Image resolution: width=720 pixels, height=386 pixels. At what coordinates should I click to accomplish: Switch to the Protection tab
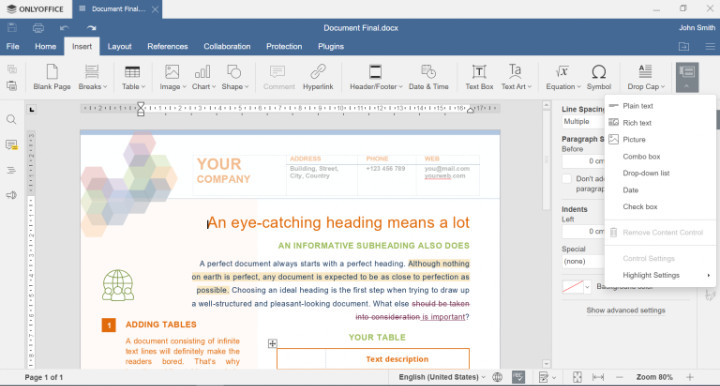coord(284,46)
